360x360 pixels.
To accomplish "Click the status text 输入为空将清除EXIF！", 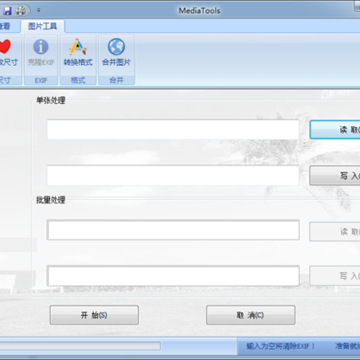I will pyautogui.click(x=281, y=346).
